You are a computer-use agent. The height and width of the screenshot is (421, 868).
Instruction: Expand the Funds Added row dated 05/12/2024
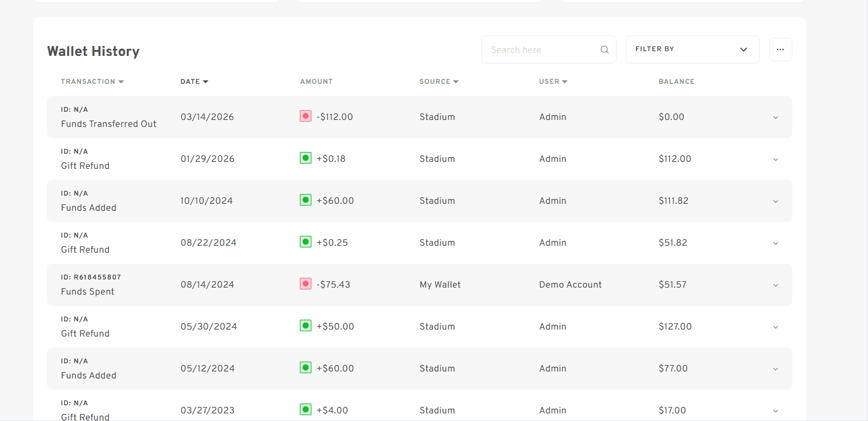[x=775, y=369]
